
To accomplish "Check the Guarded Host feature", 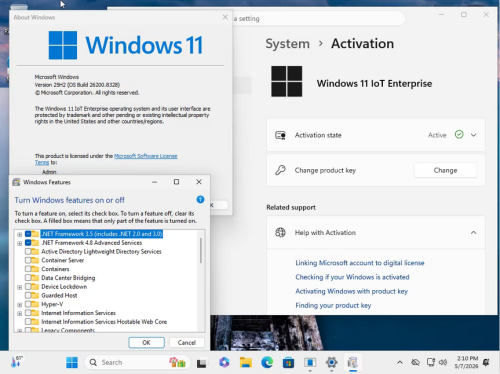I will [x=28, y=295].
